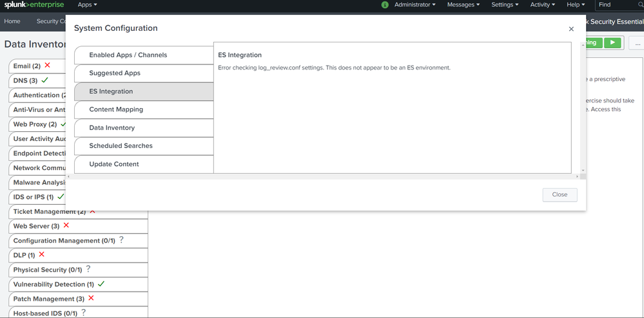
Task: Open Patch Management (3) entry
Action: 78,299
